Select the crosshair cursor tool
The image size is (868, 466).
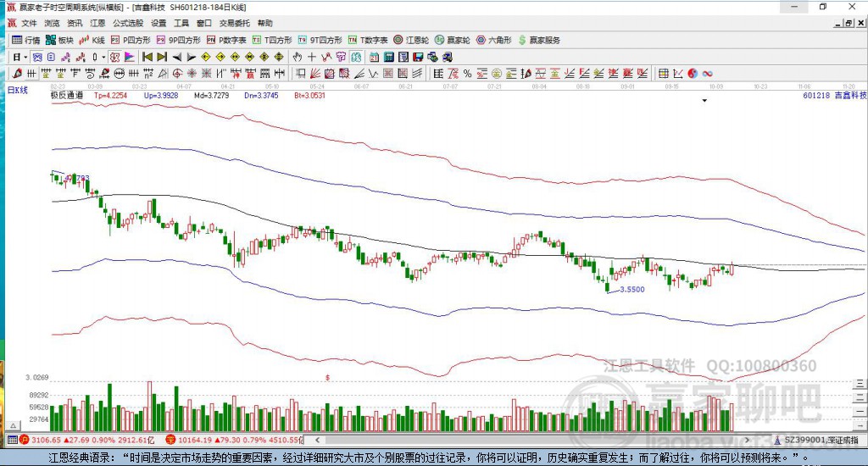(312, 57)
